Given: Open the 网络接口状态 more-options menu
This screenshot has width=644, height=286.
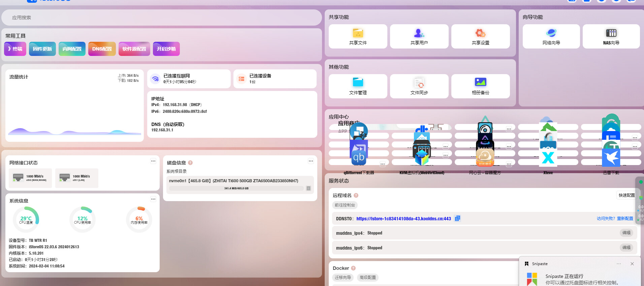Looking at the screenshot, I should point(153,161).
